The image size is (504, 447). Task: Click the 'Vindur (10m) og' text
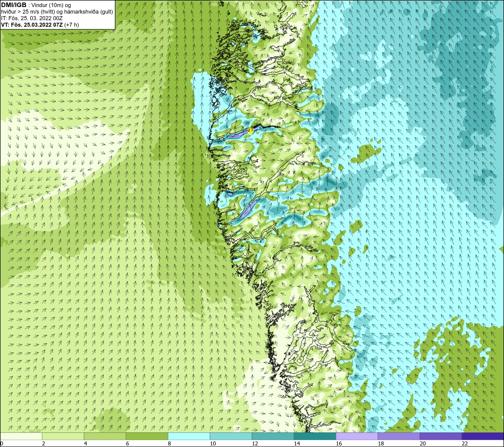(52, 6)
